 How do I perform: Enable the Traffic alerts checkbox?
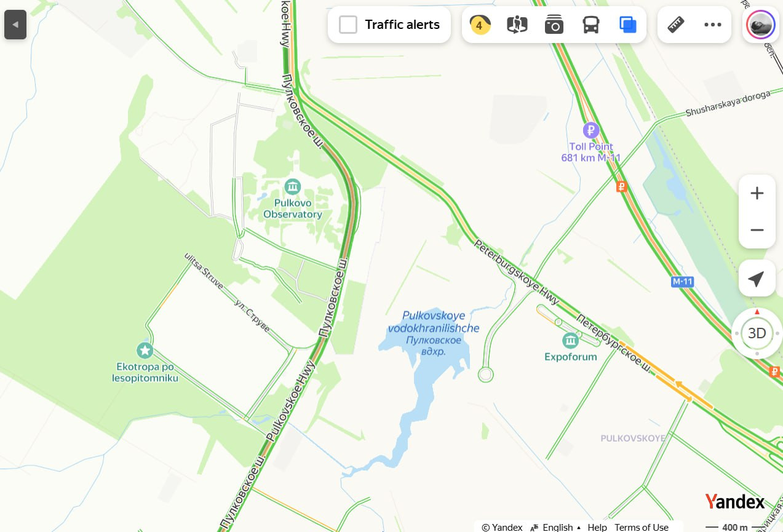pos(348,25)
